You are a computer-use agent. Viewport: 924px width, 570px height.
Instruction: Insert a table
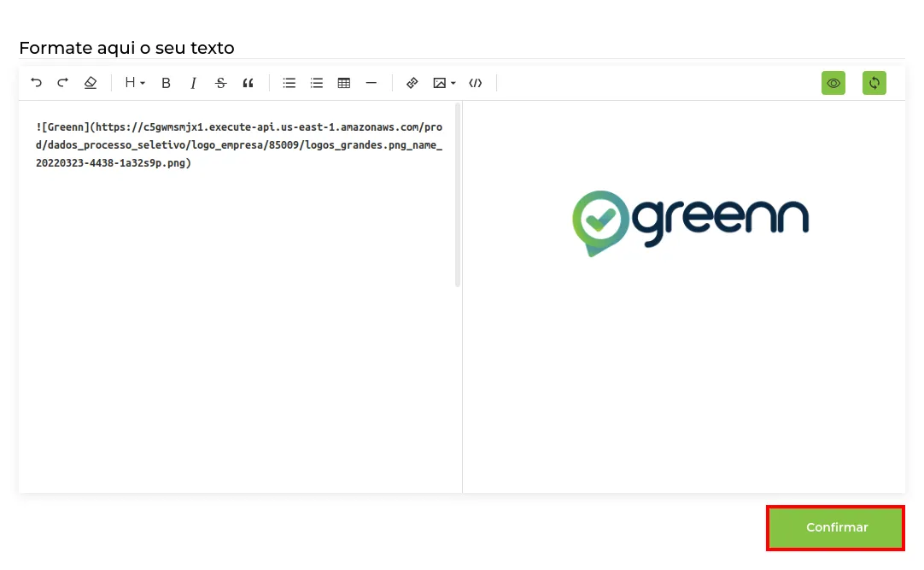(x=344, y=83)
